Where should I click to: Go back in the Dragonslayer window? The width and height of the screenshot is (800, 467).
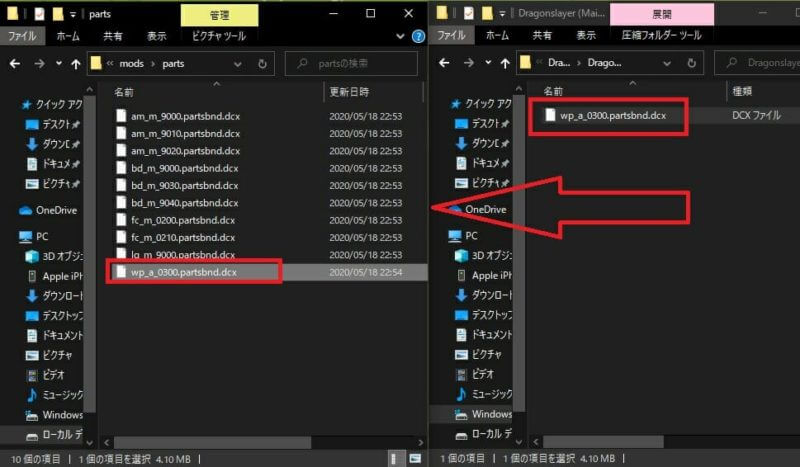pyautogui.click(x=444, y=63)
